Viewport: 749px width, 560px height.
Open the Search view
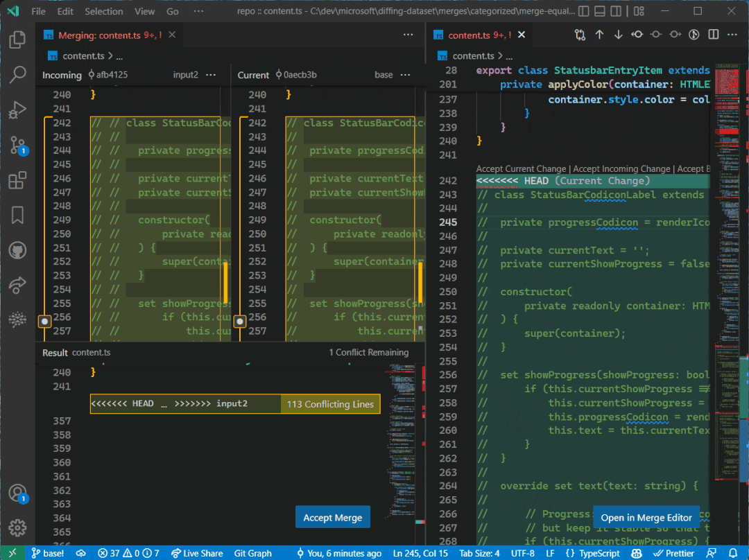17,74
